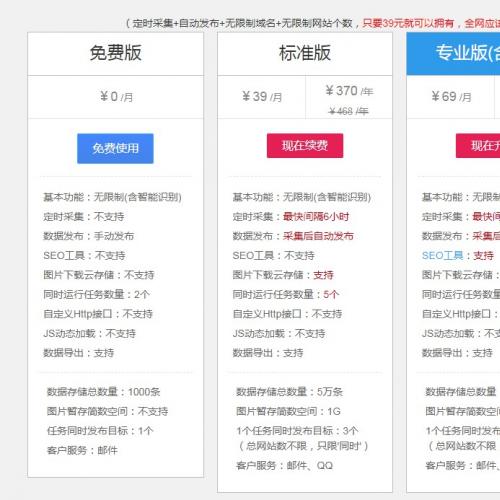Click the red 现在续费 button
This screenshot has height=500, width=500.
305,146
